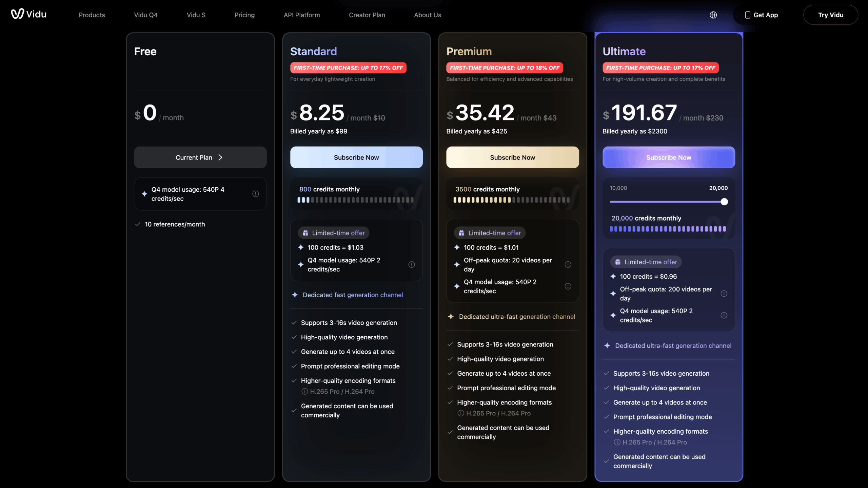Click "For everyday lightweight creation" description
Image resolution: width=868 pixels, height=488 pixels.
[333, 79]
